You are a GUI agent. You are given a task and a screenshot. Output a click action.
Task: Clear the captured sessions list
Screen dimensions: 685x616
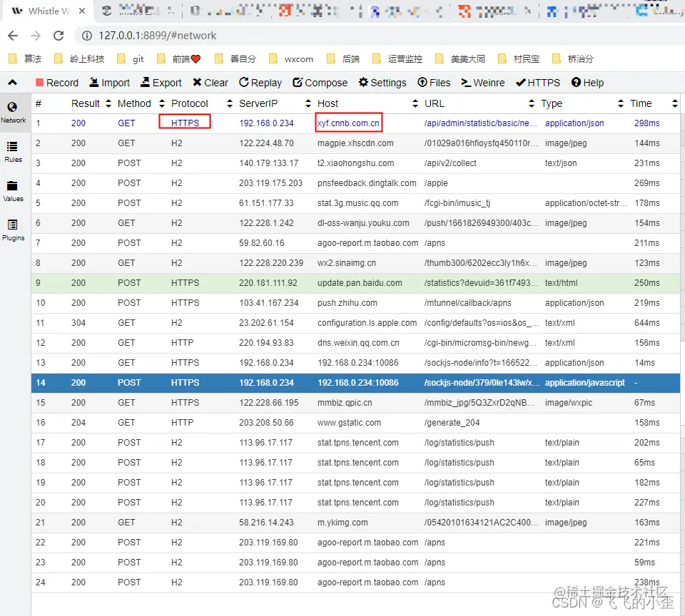(x=210, y=83)
